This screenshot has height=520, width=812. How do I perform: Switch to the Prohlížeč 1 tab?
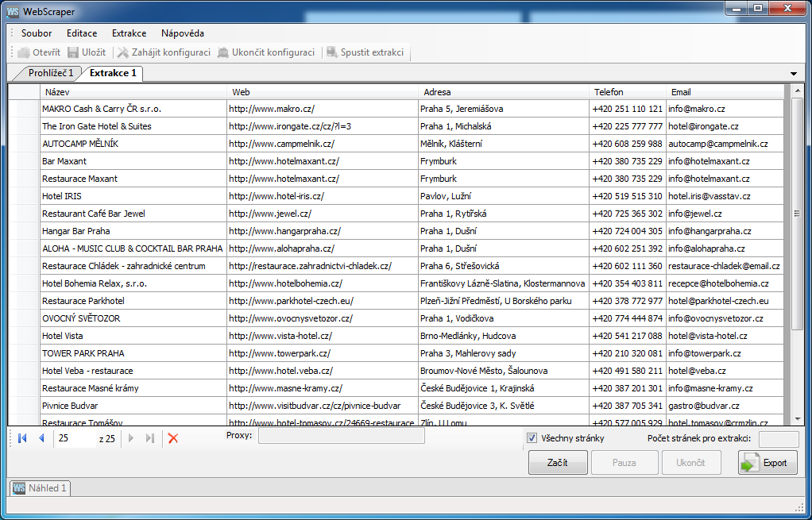click(51, 73)
